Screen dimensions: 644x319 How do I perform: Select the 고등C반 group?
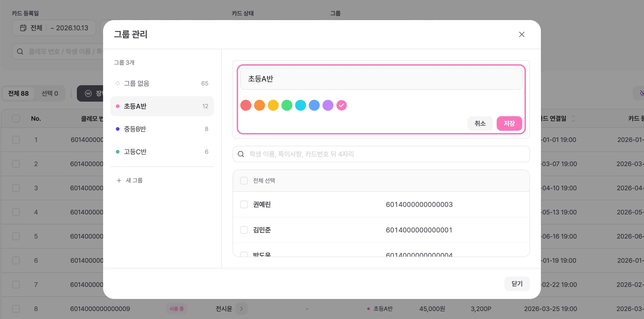click(x=162, y=152)
